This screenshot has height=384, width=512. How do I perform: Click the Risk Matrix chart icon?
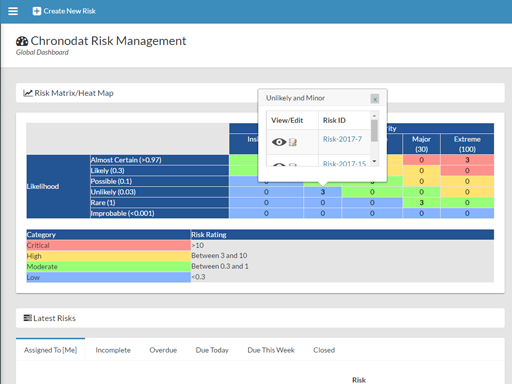[28, 93]
